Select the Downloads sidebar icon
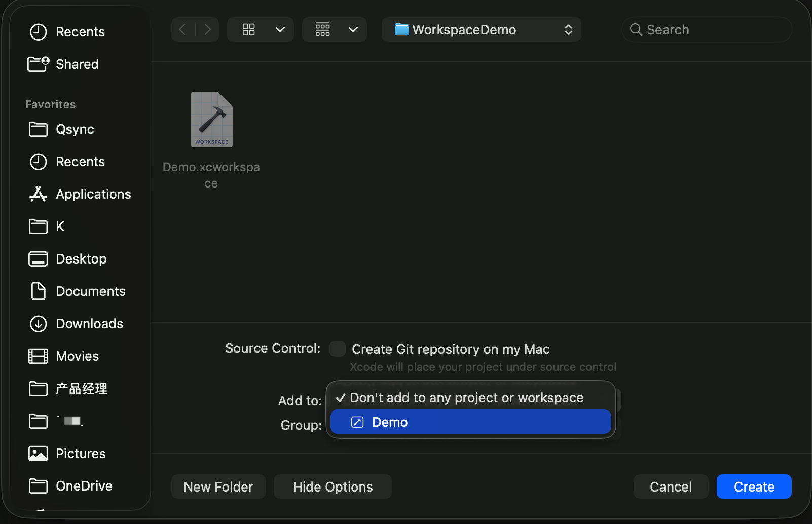Image resolution: width=812 pixels, height=524 pixels. coord(38,324)
